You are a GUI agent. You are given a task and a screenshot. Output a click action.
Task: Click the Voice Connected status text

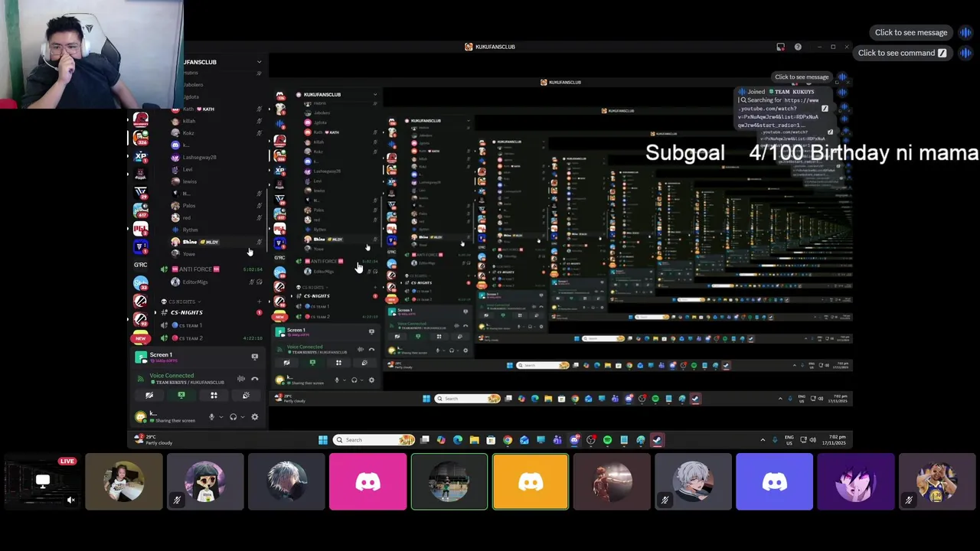[171, 376]
